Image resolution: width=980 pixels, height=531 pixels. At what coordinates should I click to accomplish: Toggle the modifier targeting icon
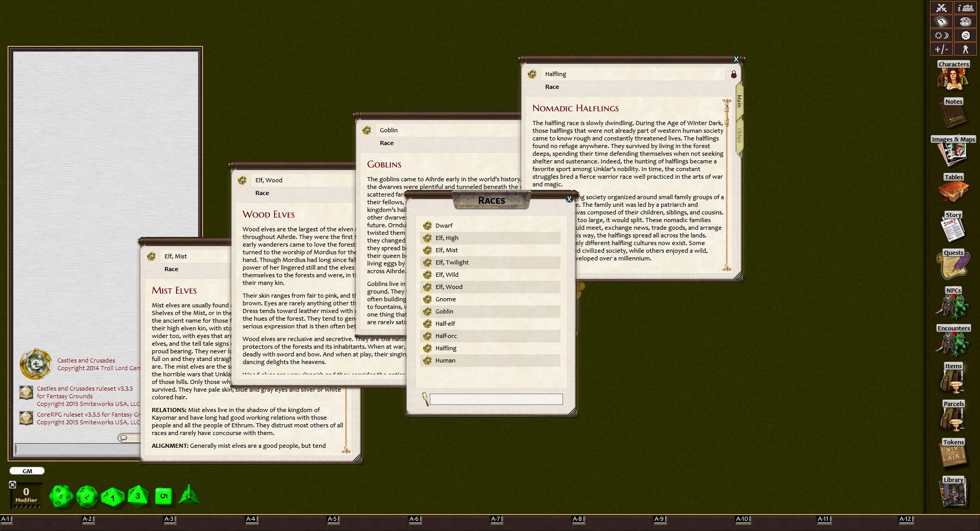click(13, 485)
